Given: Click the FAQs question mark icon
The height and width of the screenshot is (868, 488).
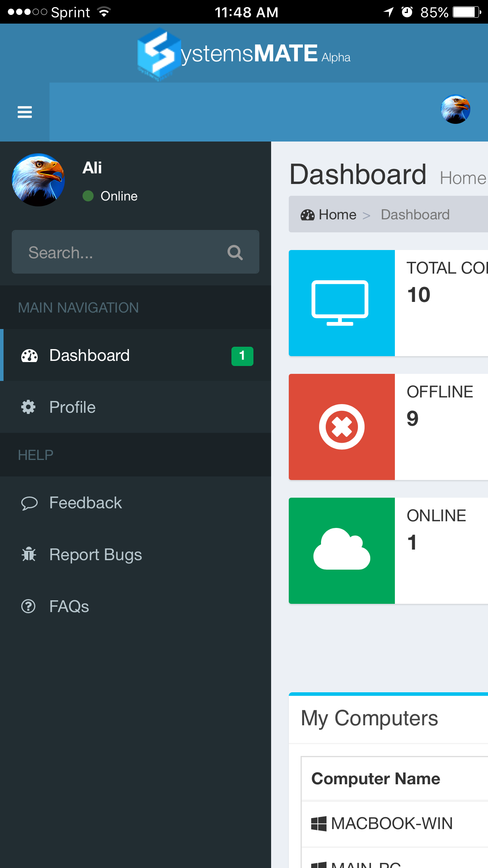Looking at the screenshot, I should (x=28, y=606).
